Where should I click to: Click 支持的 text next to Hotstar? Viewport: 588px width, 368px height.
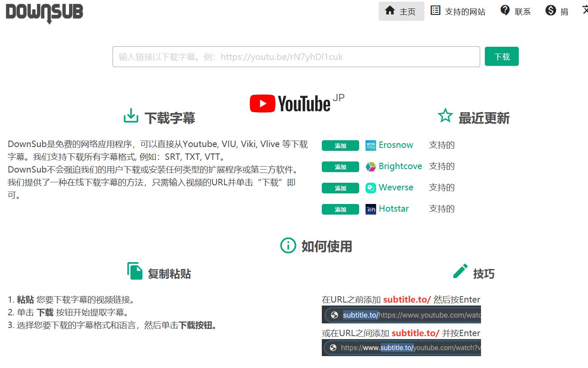coord(442,209)
